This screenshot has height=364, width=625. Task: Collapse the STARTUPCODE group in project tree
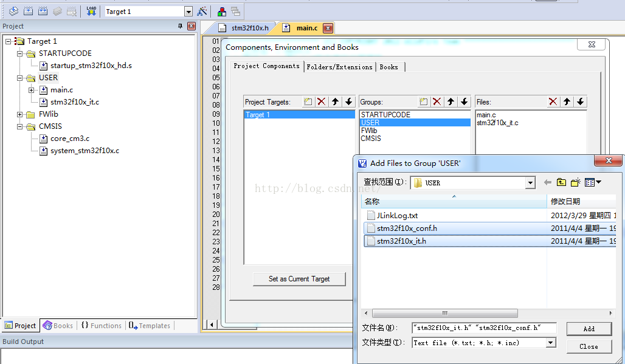coord(19,53)
